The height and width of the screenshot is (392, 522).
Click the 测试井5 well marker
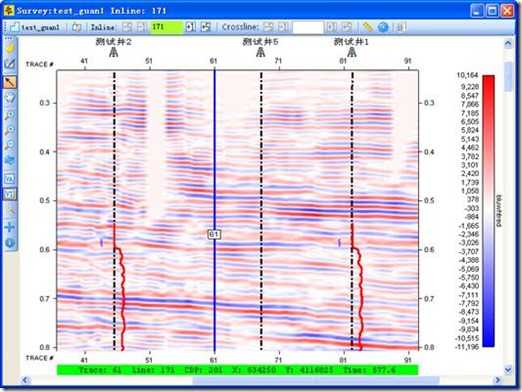point(260,52)
